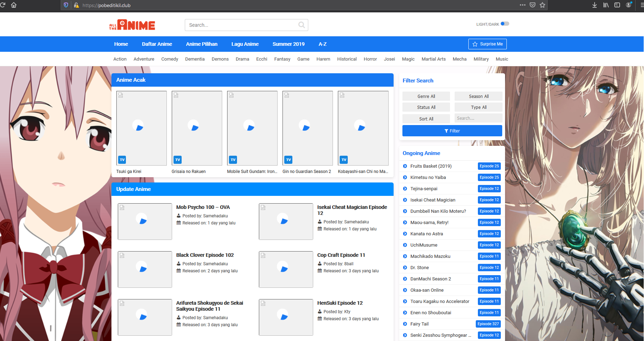
Task: Open Kanata no Astra link
Action: click(x=426, y=234)
